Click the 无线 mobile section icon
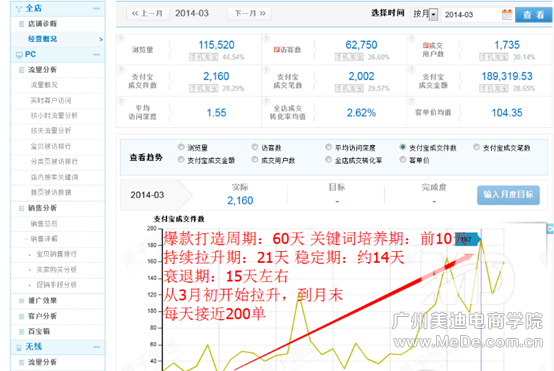The height and width of the screenshot is (371, 554). tap(19, 347)
